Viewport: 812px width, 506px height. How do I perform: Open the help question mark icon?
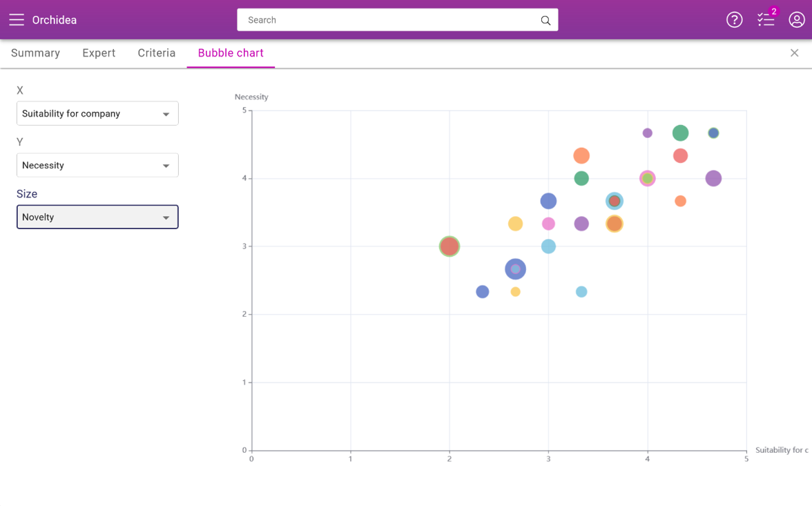(735, 20)
